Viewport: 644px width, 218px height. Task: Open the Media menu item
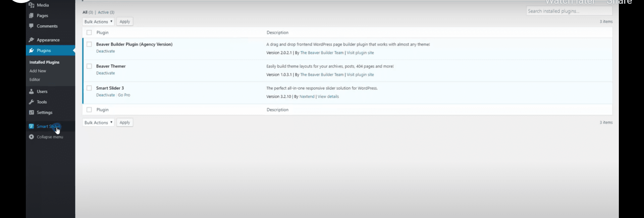[43, 5]
